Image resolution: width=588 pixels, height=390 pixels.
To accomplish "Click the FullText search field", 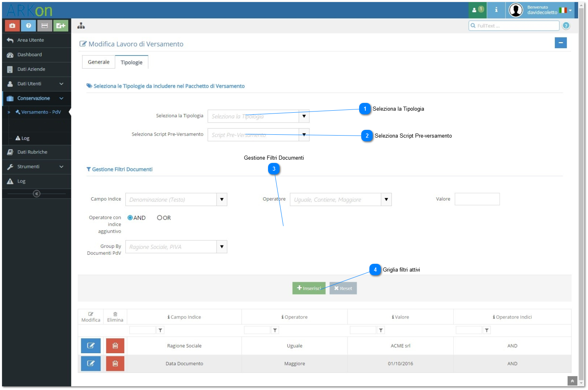I will 514,26.
